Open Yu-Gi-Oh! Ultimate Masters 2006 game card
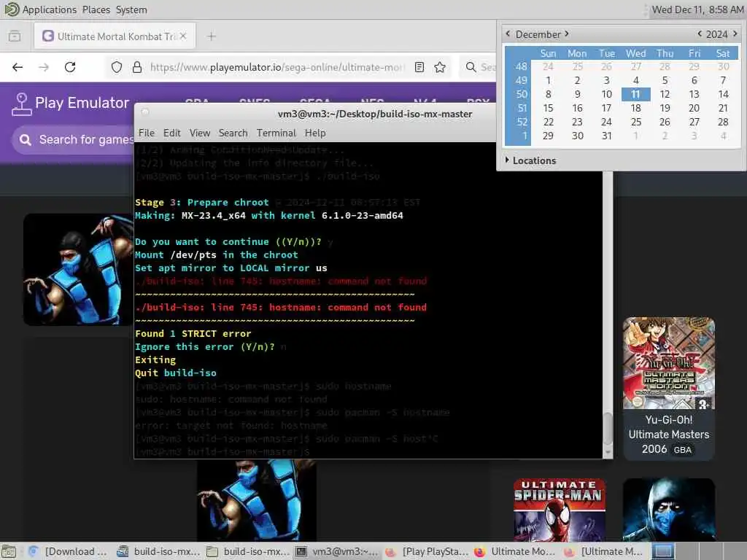Viewport: 747px width, 560px height. (x=669, y=389)
